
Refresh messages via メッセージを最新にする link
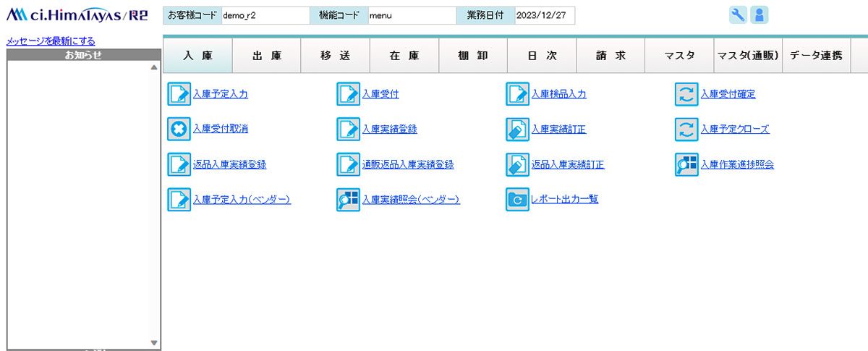pyautogui.click(x=51, y=41)
